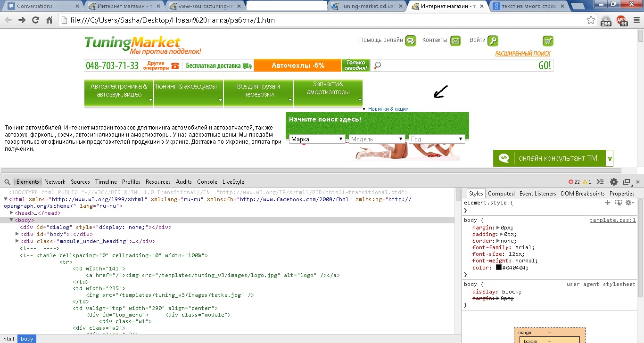This screenshot has width=644, height=343.
Task: Open the shopping cart icon
Action: pos(548,41)
